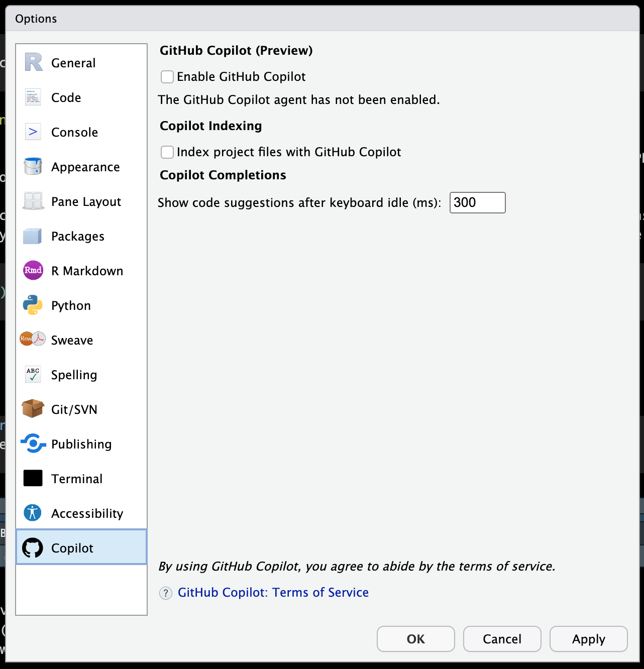Enable GitHub Copilot
The height and width of the screenshot is (669, 644).
click(167, 76)
